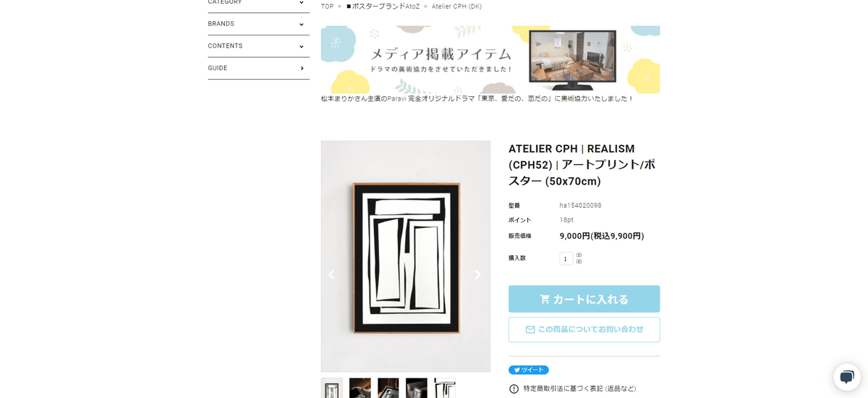
Task: Decrease quantity with the down stepper
Action: pos(579,261)
